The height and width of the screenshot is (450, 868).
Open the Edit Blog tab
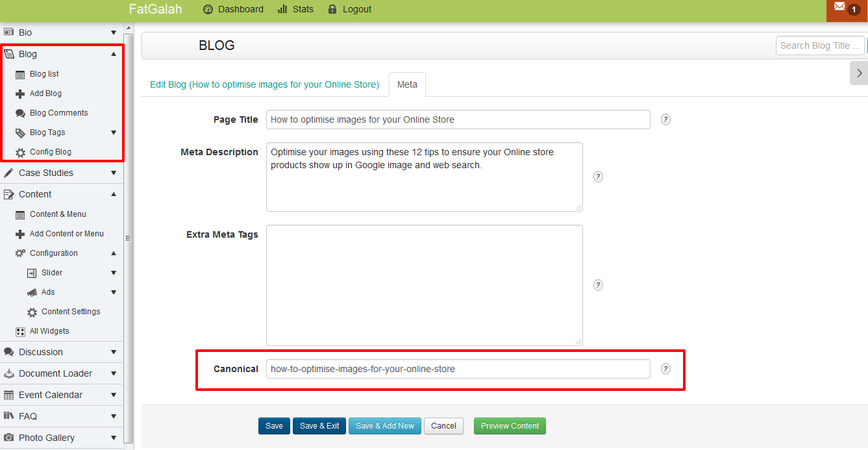pyautogui.click(x=264, y=84)
